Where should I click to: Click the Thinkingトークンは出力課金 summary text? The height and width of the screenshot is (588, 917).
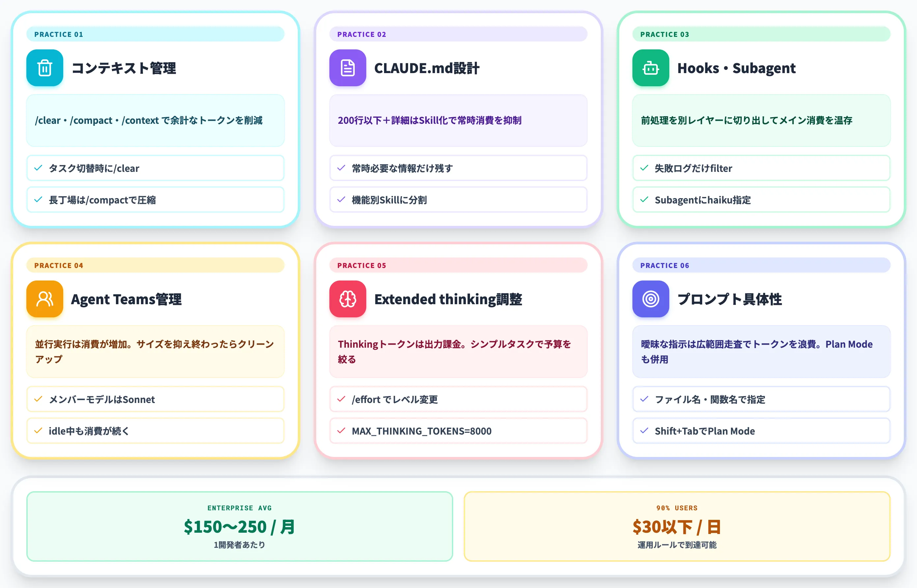pos(454,352)
